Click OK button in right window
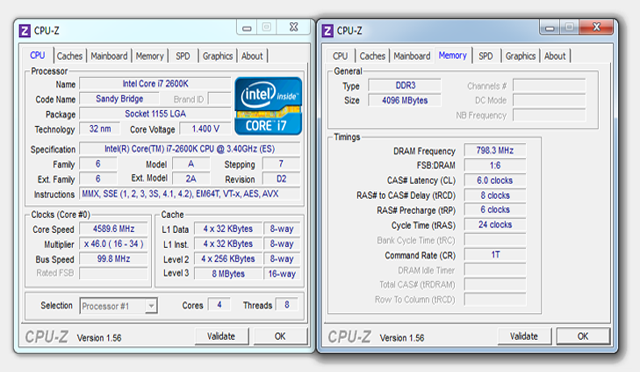The width and height of the screenshot is (640, 372). [583, 336]
